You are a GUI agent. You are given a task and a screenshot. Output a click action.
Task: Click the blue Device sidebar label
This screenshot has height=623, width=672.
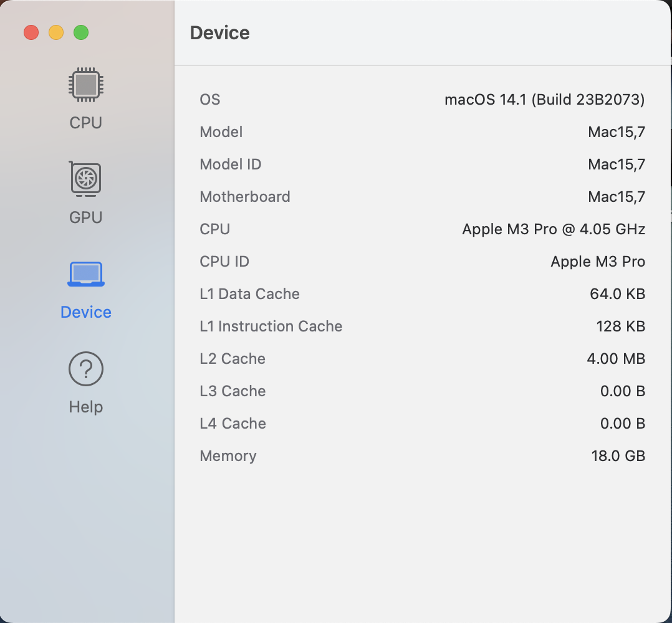[x=85, y=312]
